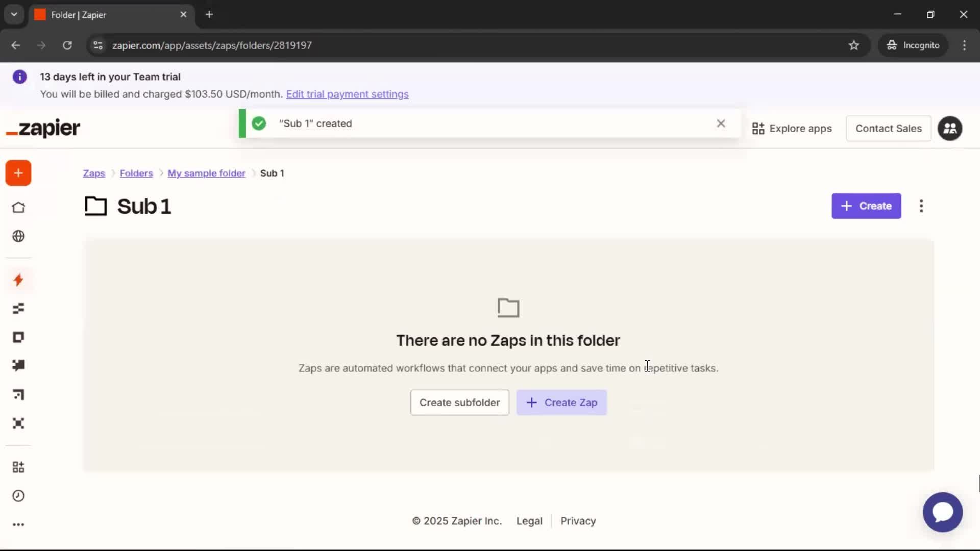Open a new browser tab
The image size is (980, 551).
[209, 15]
